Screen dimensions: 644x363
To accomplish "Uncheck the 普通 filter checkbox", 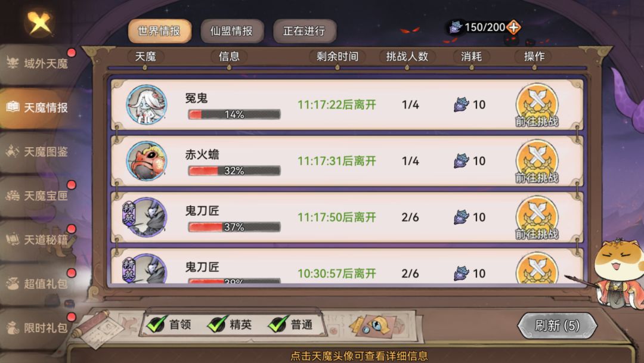I will 278,324.
